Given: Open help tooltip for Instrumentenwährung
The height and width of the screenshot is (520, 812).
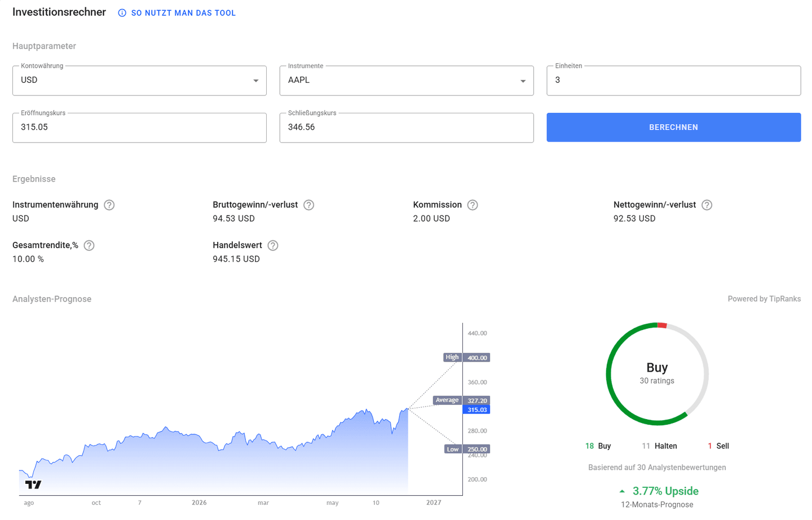Looking at the screenshot, I should pyautogui.click(x=109, y=205).
